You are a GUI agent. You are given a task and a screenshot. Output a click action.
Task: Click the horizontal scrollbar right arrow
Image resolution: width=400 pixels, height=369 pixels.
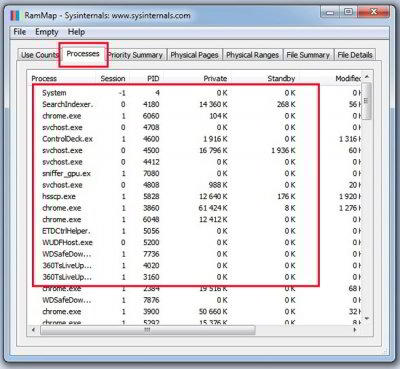click(355, 330)
